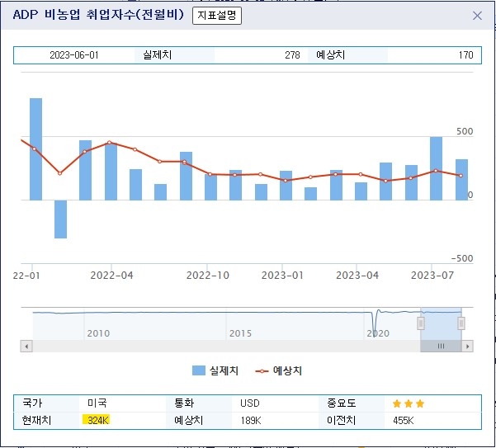Click the bar at 2023-07 near 500
The width and height of the screenshot is (496, 448).
tap(436, 168)
